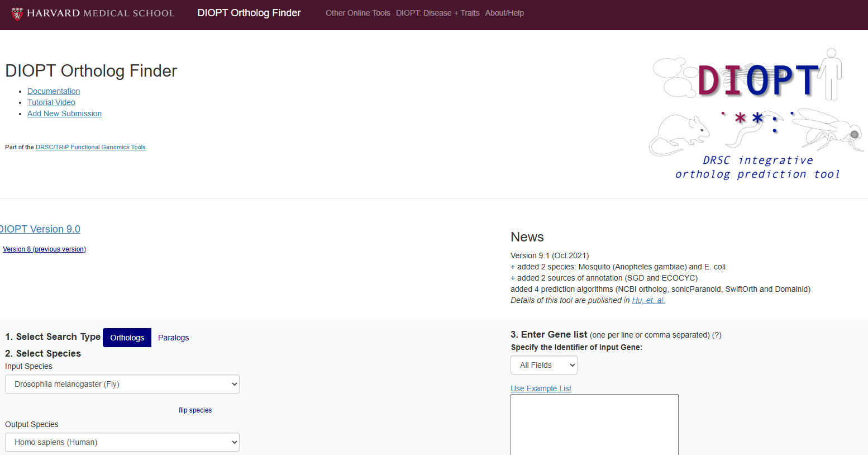Click the 'added 2 sources of annotation' news line
The width and height of the screenshot is (868, 455).
pyautogui.click(x=604, y=278)
